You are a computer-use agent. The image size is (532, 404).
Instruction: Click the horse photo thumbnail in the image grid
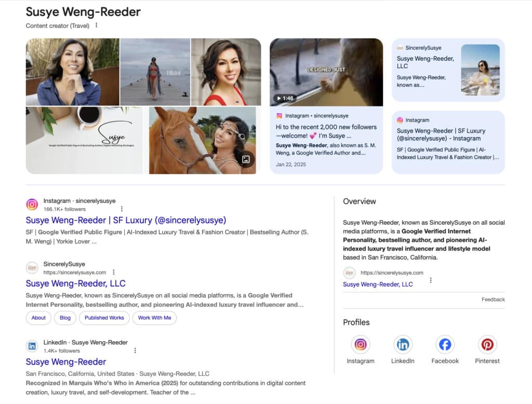click(203, 139)
